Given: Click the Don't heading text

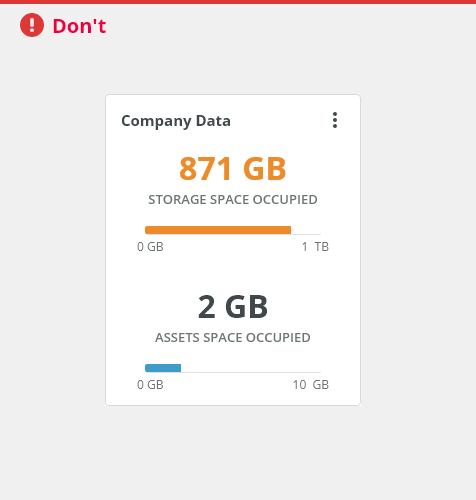Looking at the screenshot, I should pos(79,26).
